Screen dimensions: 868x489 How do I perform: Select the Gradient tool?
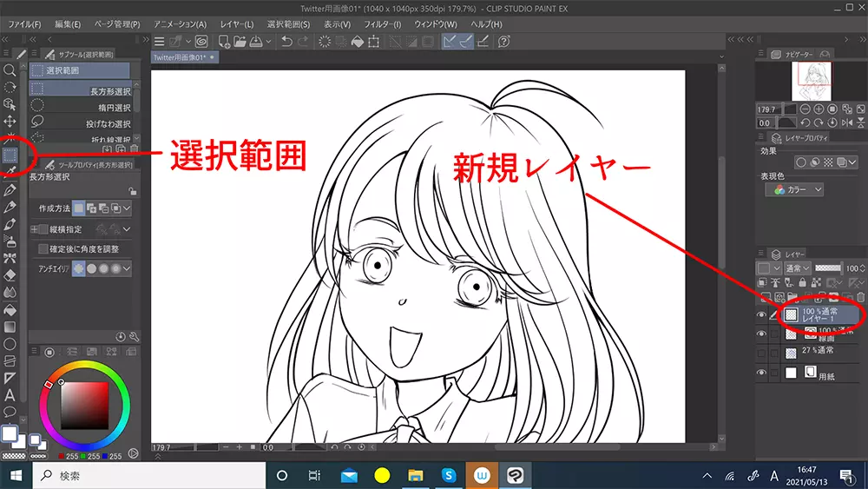coord(10,327)
